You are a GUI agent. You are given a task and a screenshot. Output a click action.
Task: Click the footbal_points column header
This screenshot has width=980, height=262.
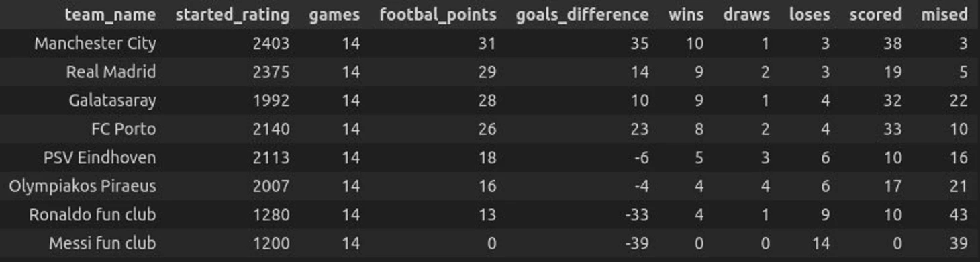click(438, 15)
